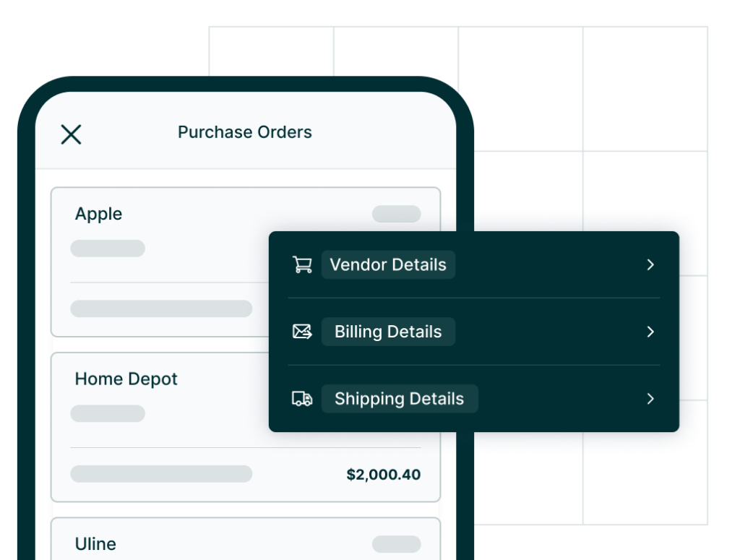Click the Purchase Orders header title

pos(244,132)
